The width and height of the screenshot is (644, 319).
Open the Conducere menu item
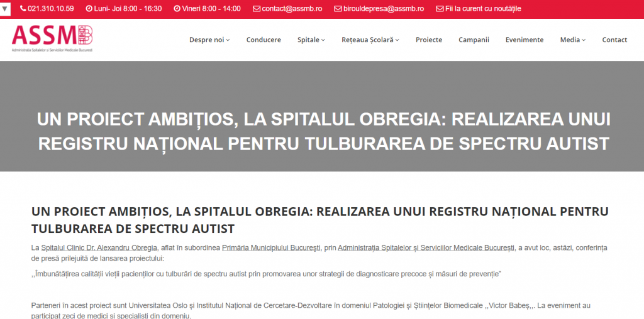pyautogui.click(x=264, y=40)
